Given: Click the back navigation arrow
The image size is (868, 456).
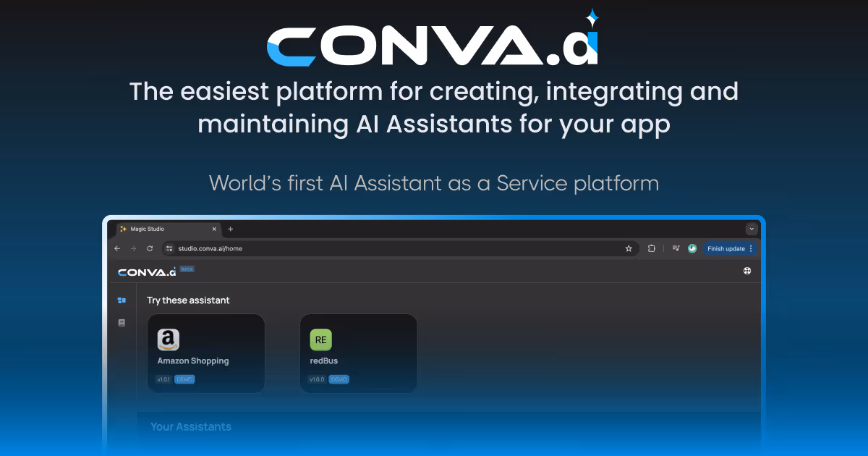Looking at the screenshot, I should pos(117,248).
